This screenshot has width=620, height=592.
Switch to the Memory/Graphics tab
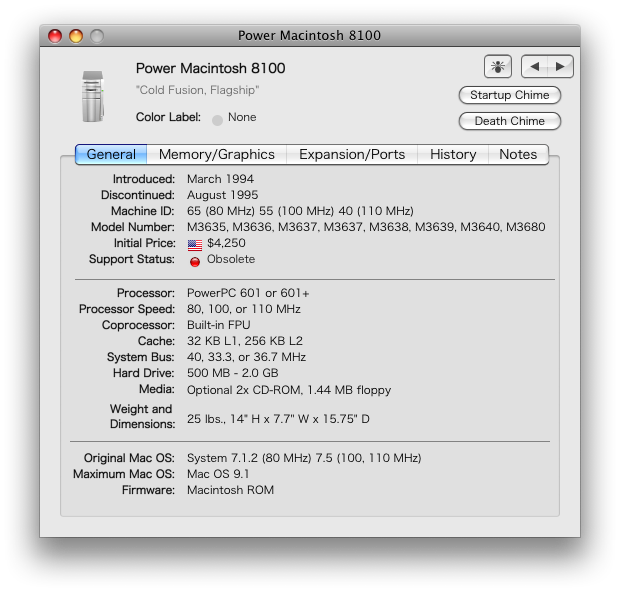click(217, 154)
